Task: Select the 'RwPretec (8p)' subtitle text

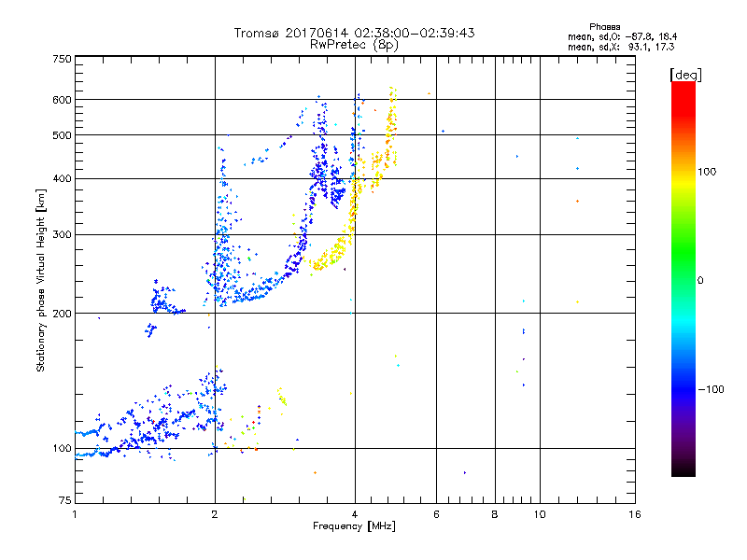Action: (354, 45)
